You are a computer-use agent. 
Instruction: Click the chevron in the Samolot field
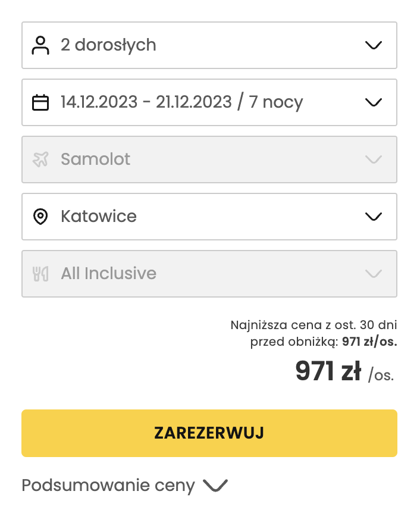coord(374,159)
